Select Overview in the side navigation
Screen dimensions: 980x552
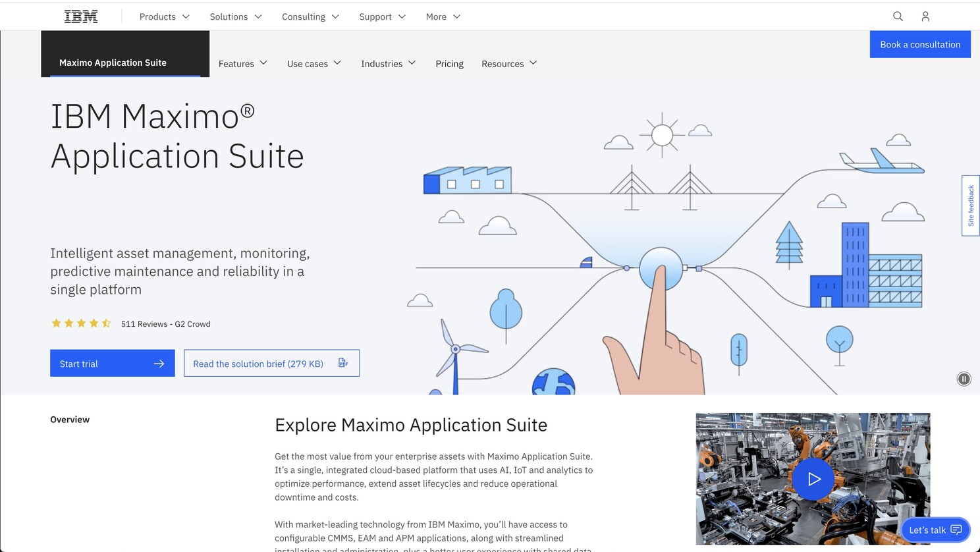pos(70,420)
